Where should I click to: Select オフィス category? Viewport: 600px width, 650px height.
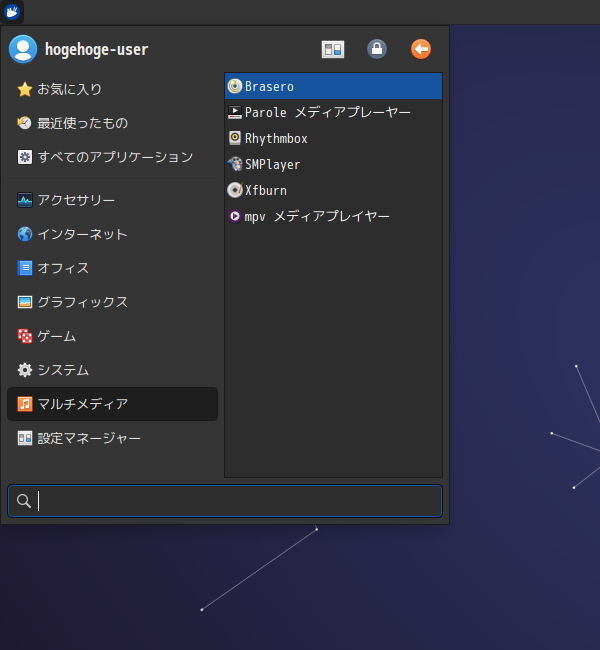[x=112, y=268]
